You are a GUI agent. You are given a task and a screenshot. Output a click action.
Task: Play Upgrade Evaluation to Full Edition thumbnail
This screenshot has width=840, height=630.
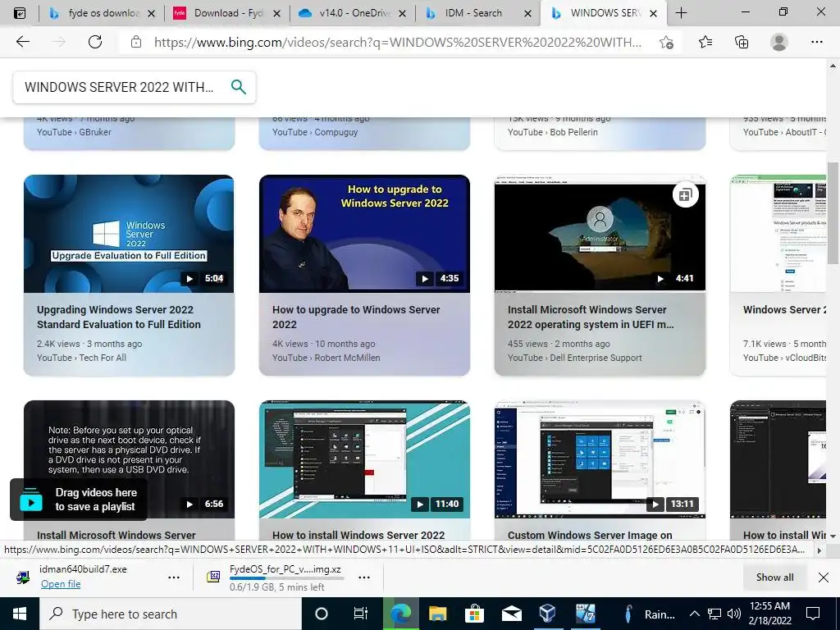click(x=129, y=234)
